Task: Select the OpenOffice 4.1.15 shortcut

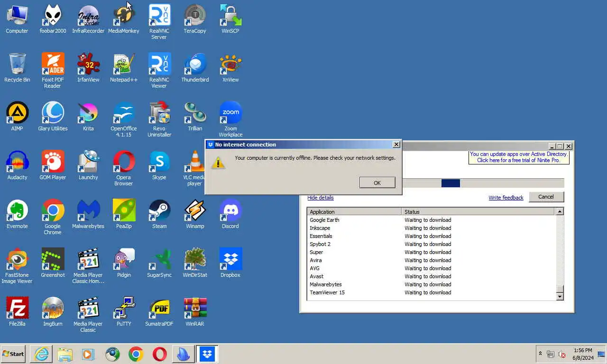Action: click(124, 119)
